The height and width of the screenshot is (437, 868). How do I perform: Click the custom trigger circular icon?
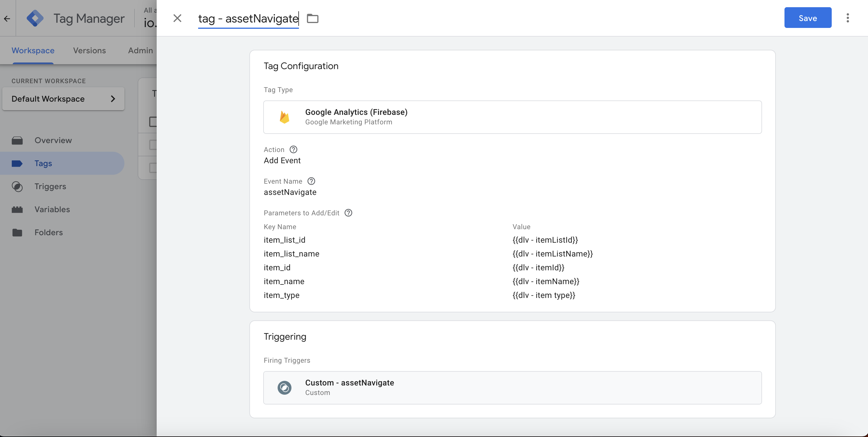point(285,388)
